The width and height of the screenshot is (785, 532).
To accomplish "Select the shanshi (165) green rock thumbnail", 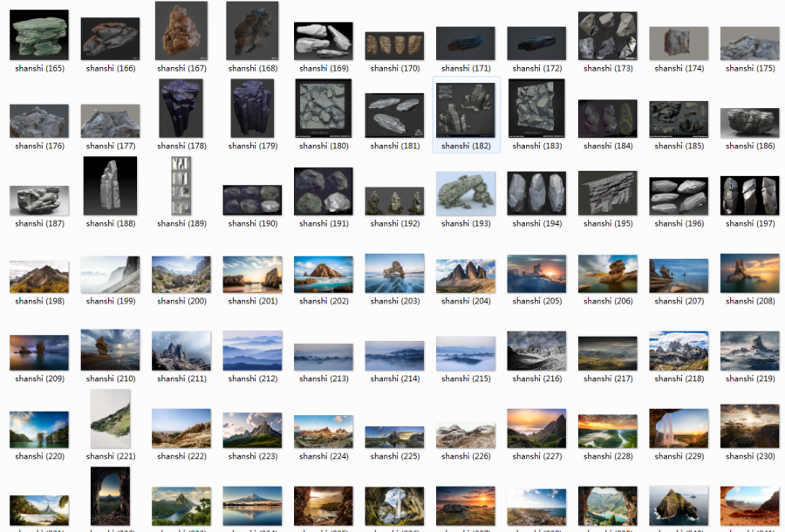I will [x=39, y=35].
